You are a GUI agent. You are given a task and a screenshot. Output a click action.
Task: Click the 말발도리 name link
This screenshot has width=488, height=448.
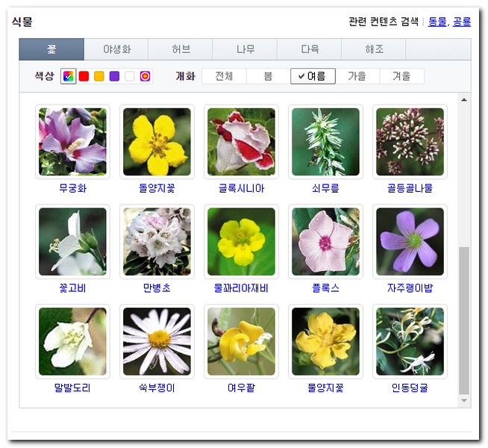pyautogui.click(x=72, y=388)
